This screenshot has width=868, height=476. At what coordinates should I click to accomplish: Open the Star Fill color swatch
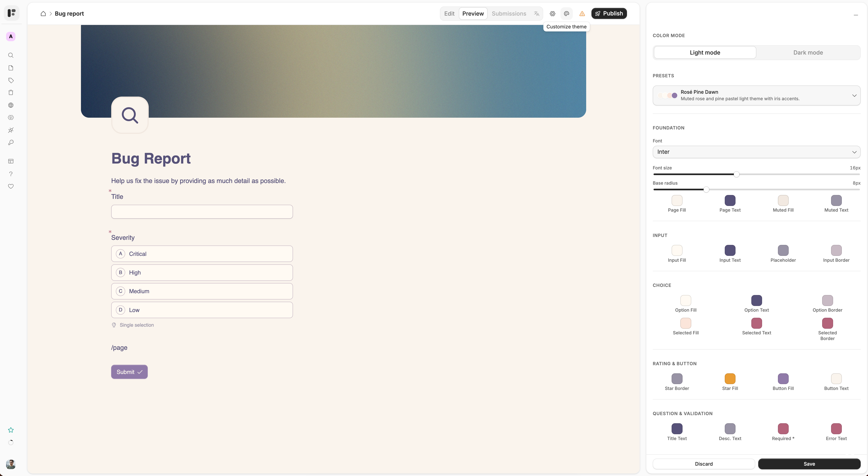730,379
